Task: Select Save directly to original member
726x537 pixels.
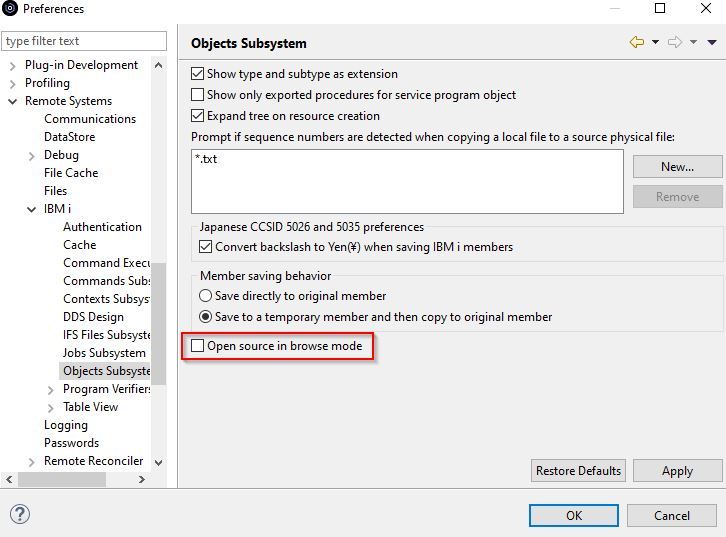Action: pos(206,296)
